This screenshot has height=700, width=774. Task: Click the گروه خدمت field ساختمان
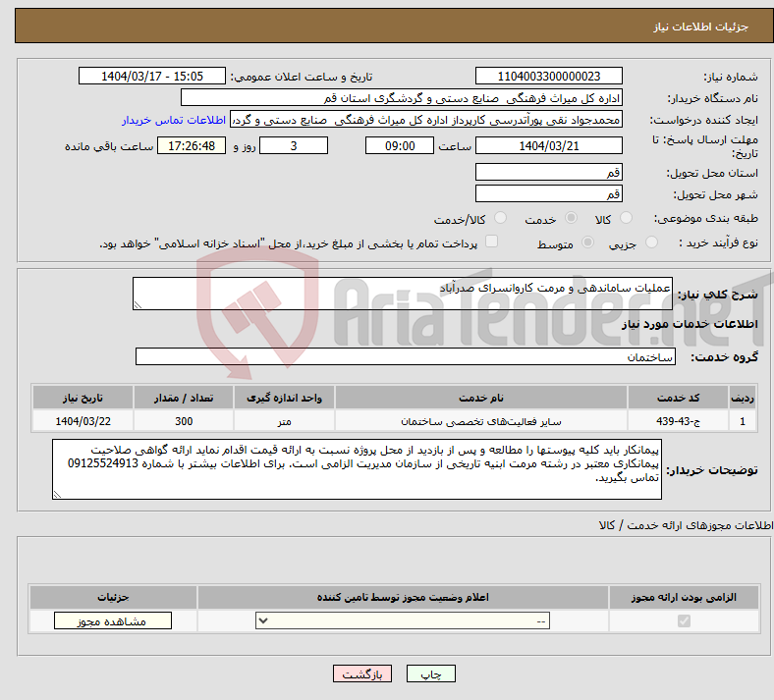(406, 356)
